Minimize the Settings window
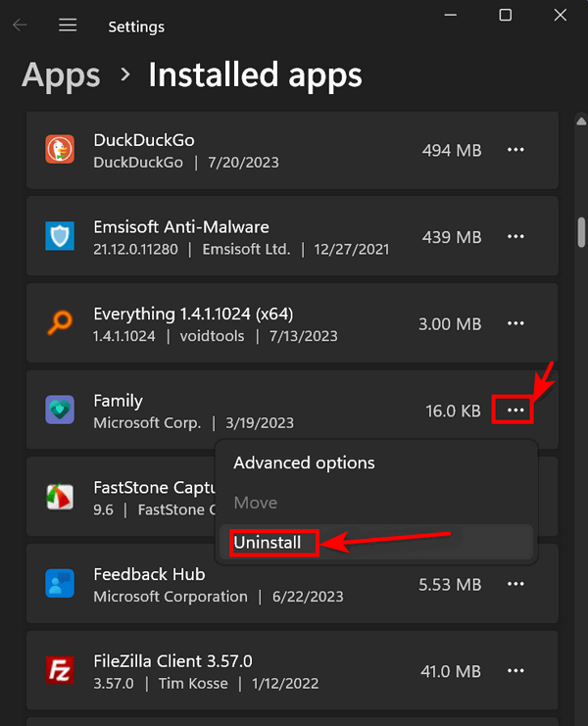 click(451, 16)
